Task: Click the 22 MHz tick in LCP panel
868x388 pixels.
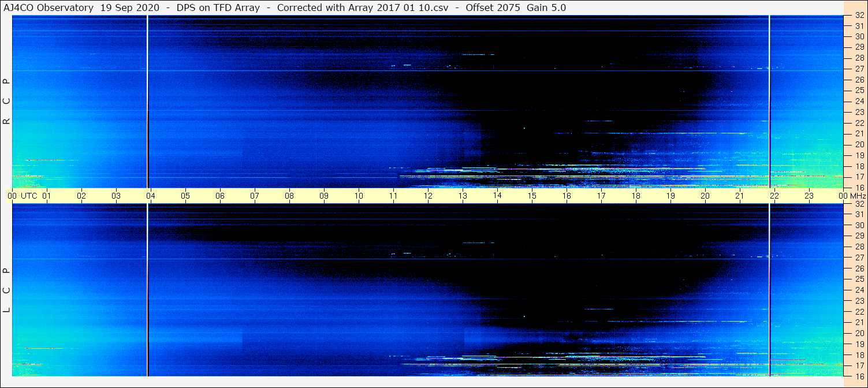Action: coord(859,312)
